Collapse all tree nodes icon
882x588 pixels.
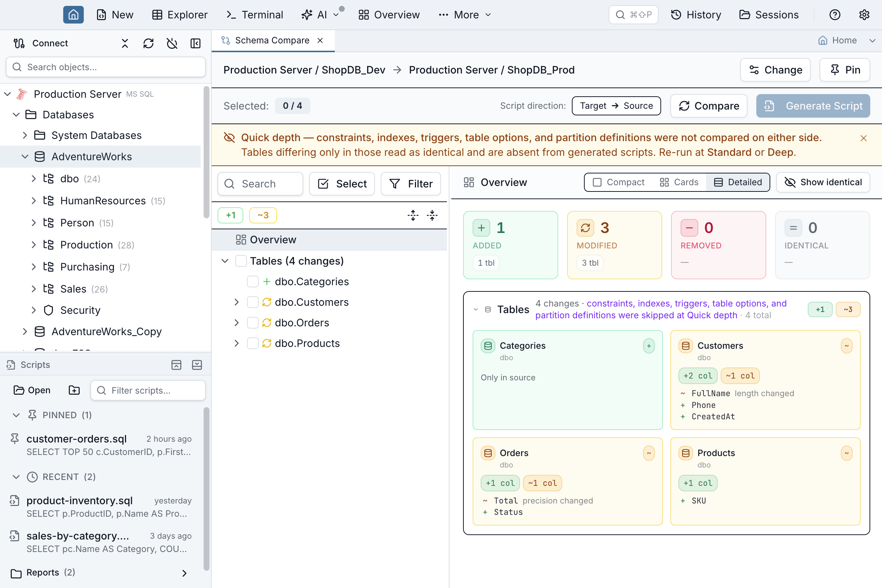432,215
